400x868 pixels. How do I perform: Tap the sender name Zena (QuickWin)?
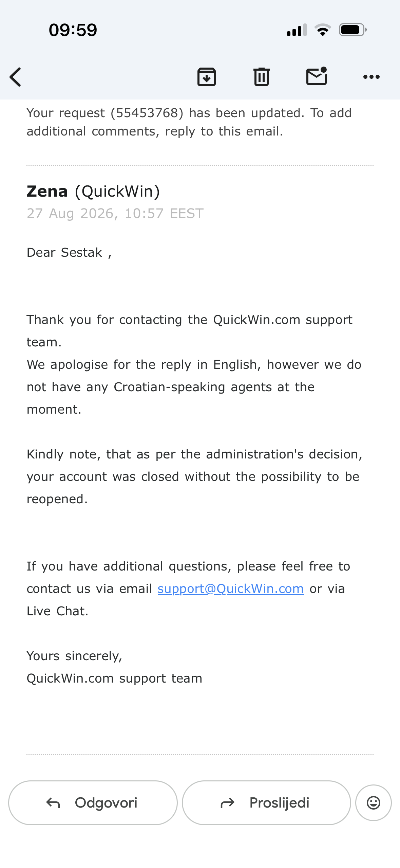[93, 192]
